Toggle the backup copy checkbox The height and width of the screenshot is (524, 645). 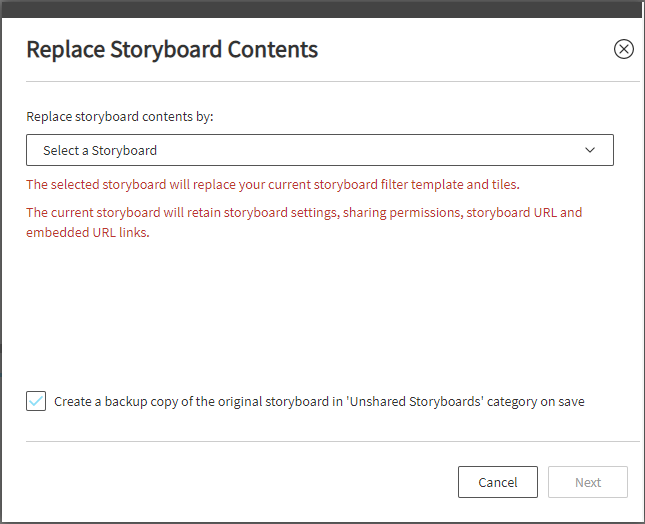click(x=36, y=401)
